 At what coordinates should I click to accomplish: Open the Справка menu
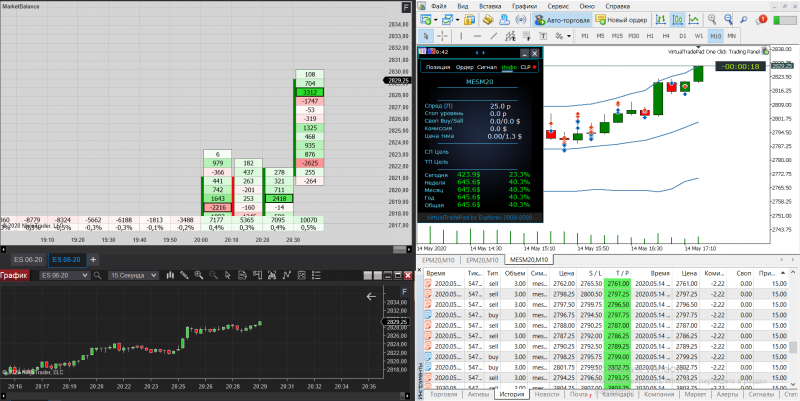[x=617, y=6]
